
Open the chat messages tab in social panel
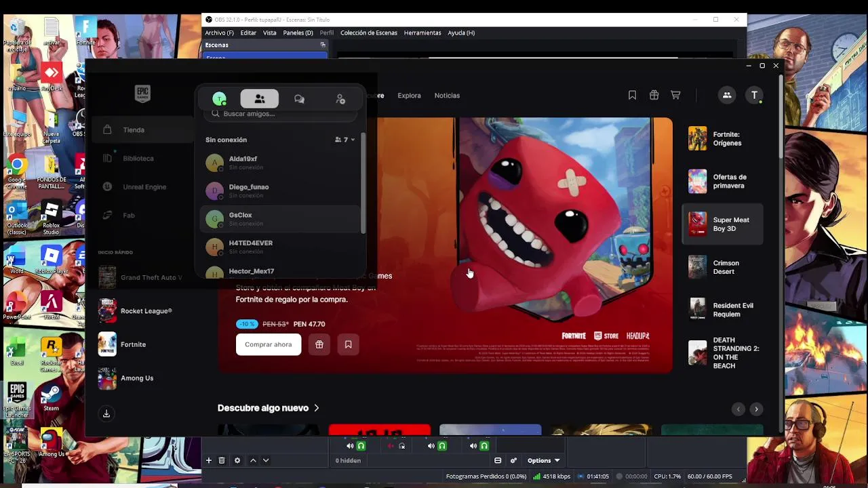click(299, 99)
